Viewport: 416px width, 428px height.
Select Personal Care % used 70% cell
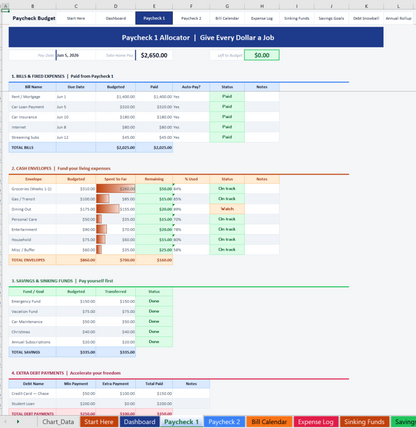pos(191,219)
